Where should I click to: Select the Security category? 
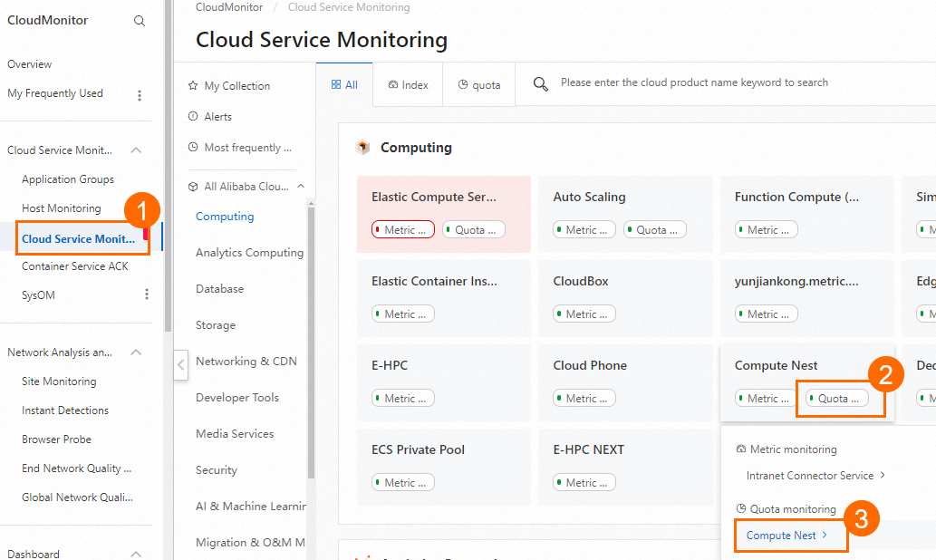click(216, 470)
